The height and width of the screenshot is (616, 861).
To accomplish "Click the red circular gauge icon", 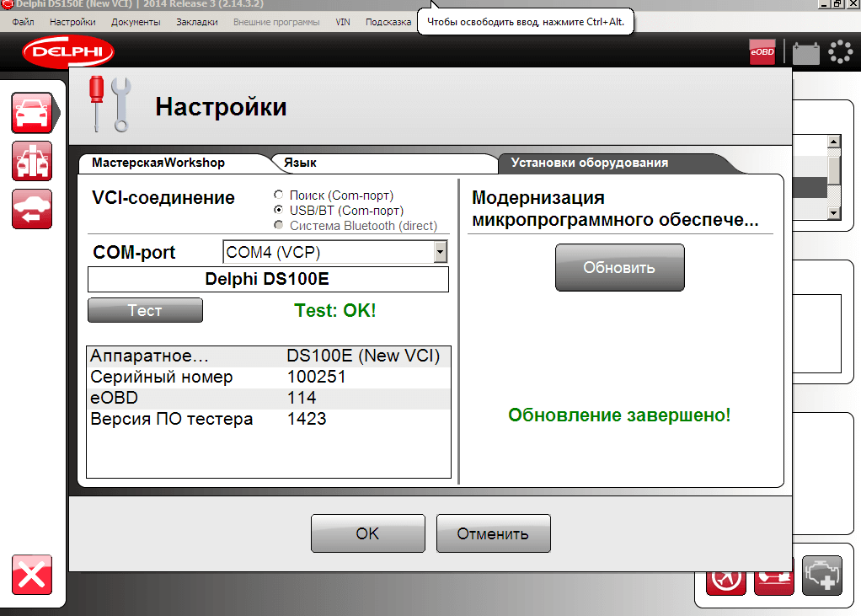I will 726,582.
